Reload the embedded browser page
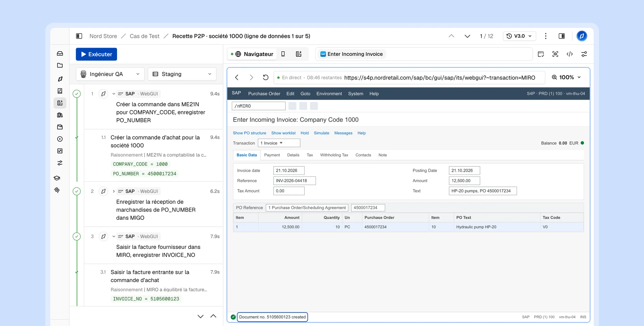The height and width of the screenshot is (326, 644). point(265,77)
